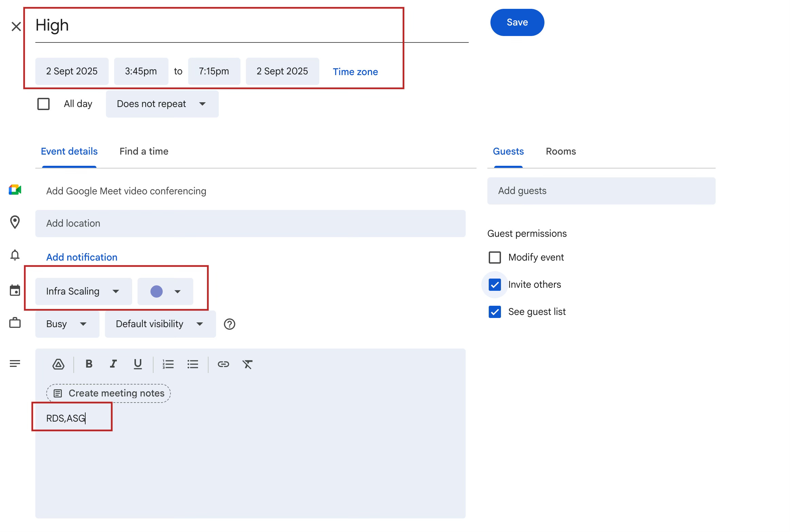This screenshot has height=532, width=790.
Task: Open the Does not repeat dropdown
Action: 162,104
